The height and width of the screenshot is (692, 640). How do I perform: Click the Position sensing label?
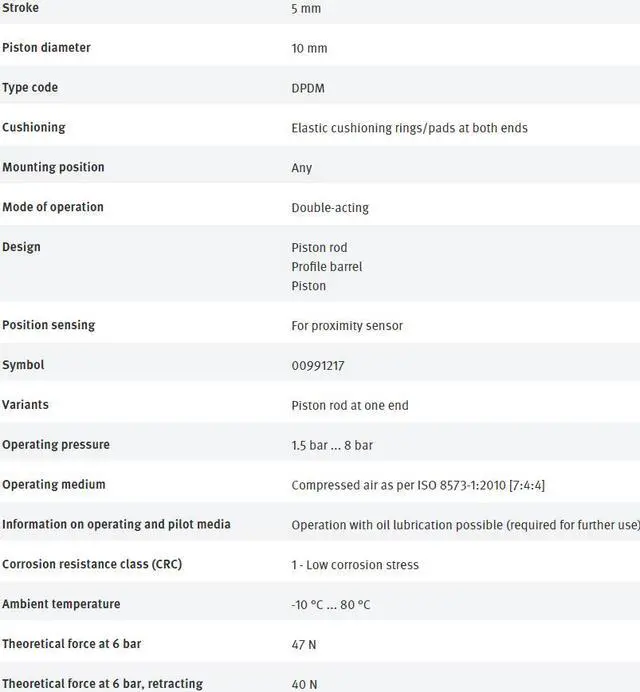[x=49, y=325]
